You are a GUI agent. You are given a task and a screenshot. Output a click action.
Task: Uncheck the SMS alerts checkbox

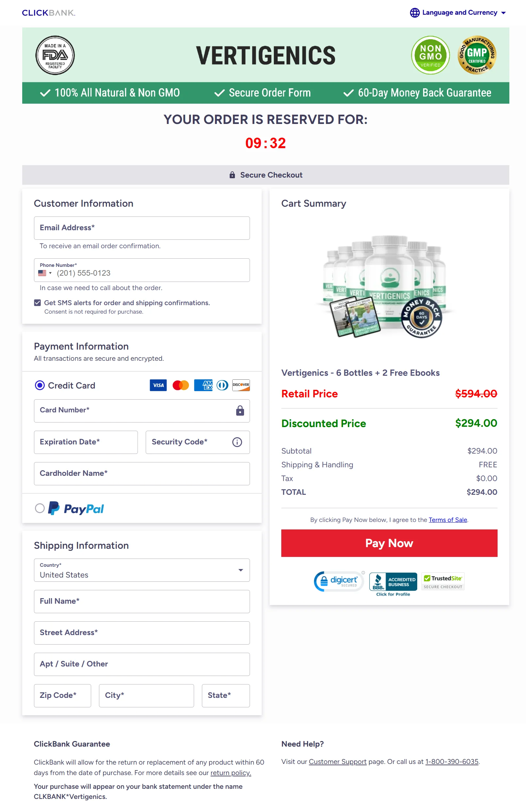[38, 302]
